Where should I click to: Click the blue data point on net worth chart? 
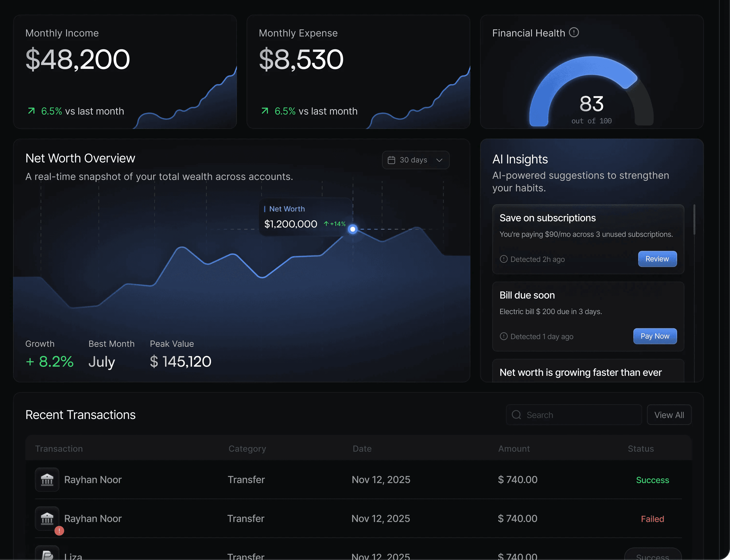[353, 229]
